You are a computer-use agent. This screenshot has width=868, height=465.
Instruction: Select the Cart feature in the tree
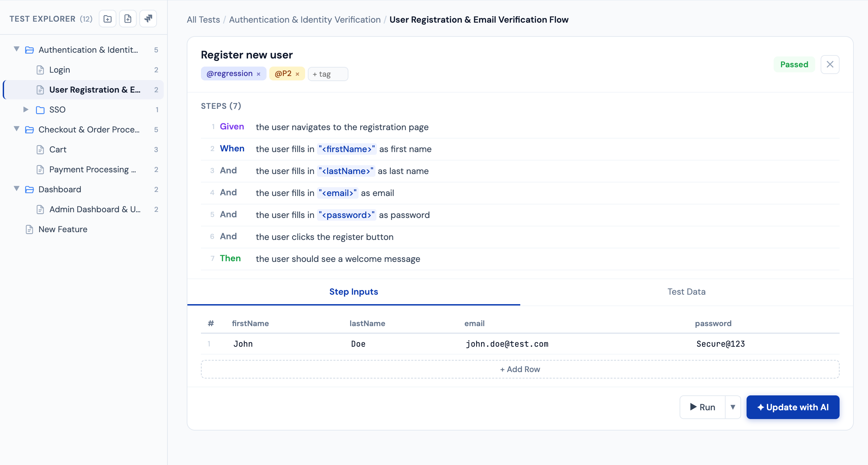click(x=58, y=149)
